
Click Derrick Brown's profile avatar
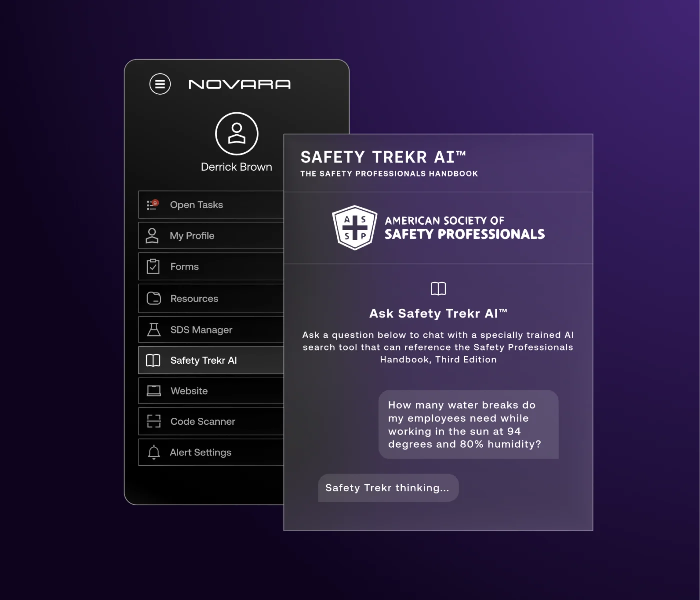pyautogui.click(x=237, y=134)
